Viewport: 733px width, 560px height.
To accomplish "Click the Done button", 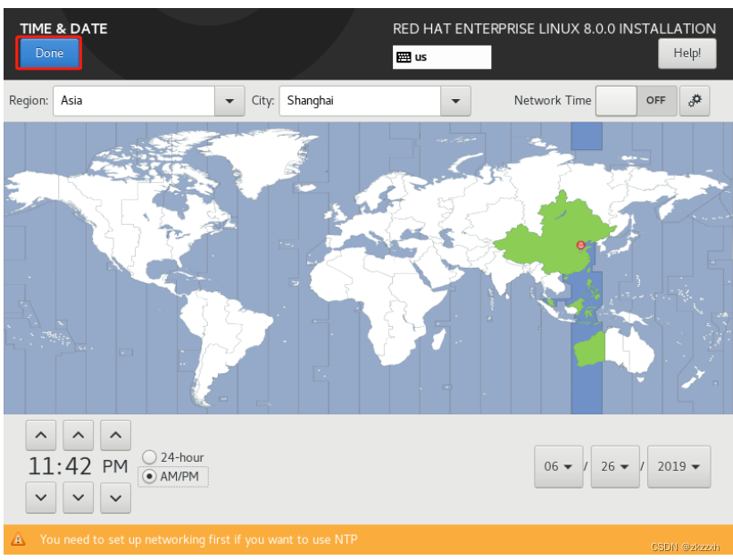I will (49, 54).
